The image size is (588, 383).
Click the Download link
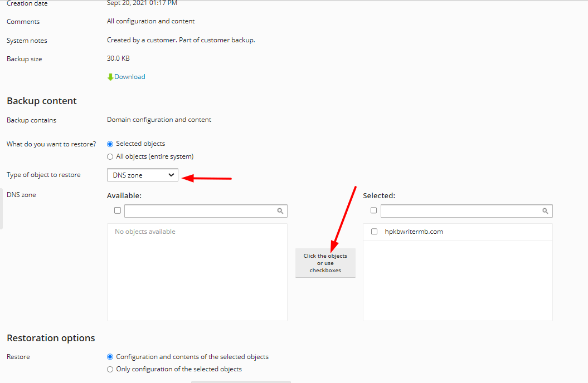tap(129, 76)
